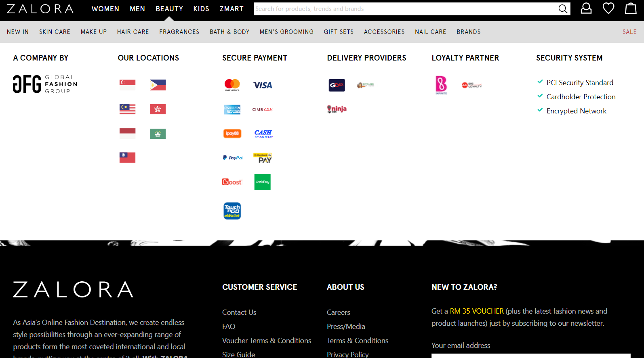Click the ipay88 payment logo
644x358 pixels.
tap(232, 133)
